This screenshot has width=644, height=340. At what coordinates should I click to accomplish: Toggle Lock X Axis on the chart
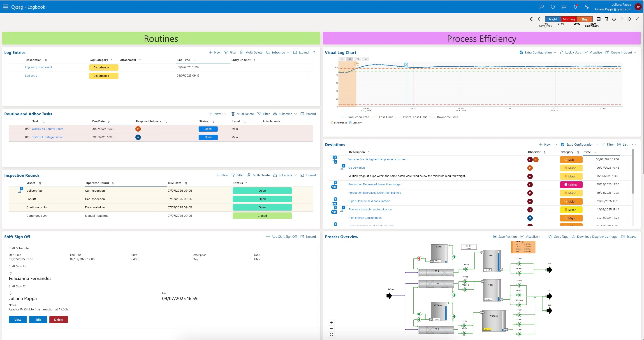point(570,52)
